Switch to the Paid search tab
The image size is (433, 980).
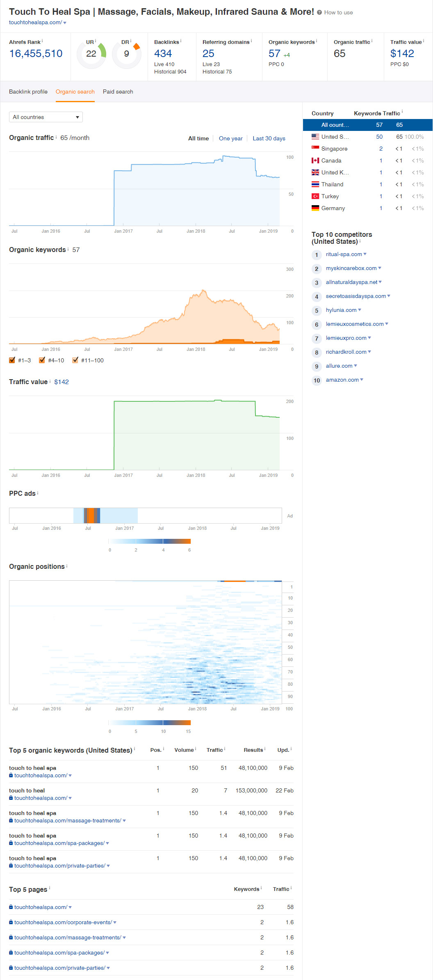[118, 92]
